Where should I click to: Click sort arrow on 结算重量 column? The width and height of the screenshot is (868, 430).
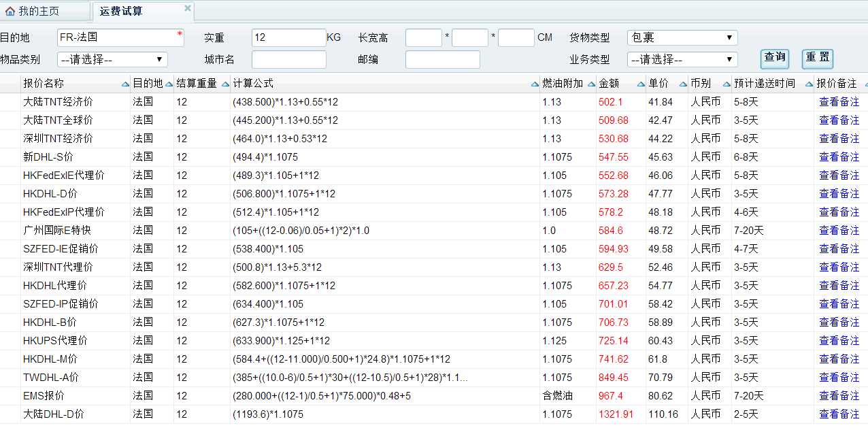point(225,84)
